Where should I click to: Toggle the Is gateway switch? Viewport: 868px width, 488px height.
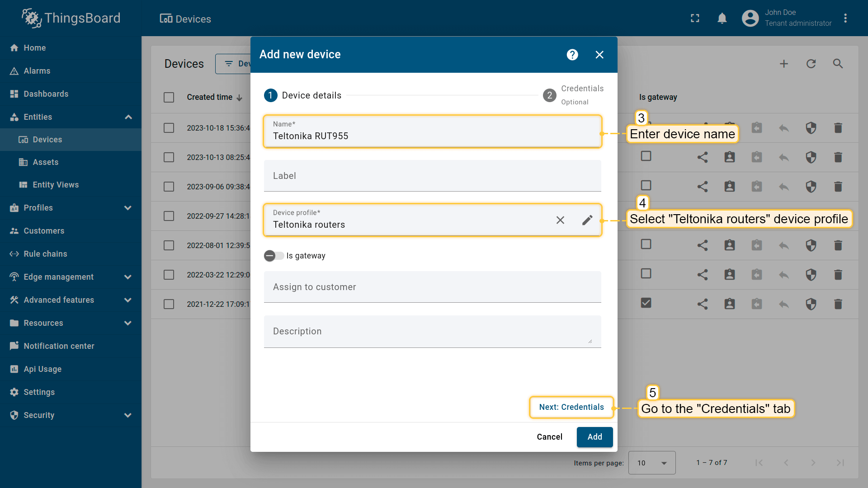click(274, 256)
